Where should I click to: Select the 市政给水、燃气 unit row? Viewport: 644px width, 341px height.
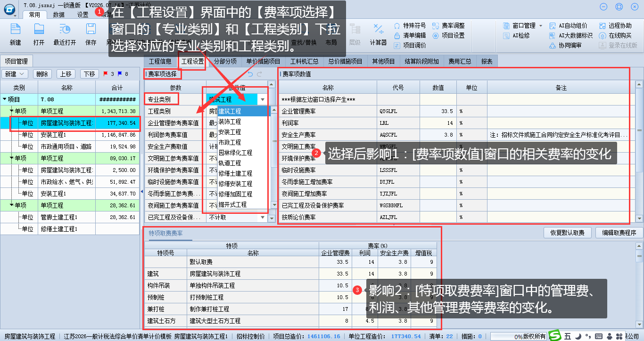pyautogui.click(x=71, y=182)
